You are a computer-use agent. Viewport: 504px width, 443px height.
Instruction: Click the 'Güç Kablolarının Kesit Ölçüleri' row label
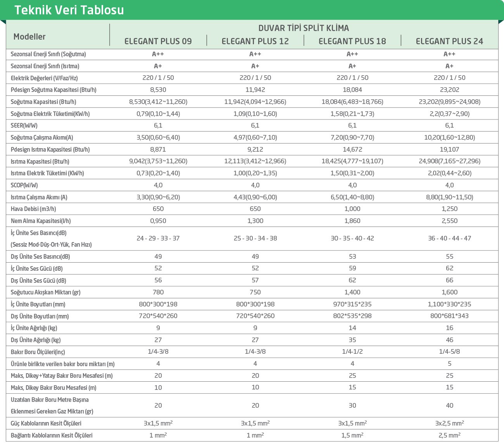tap(46, 424)
